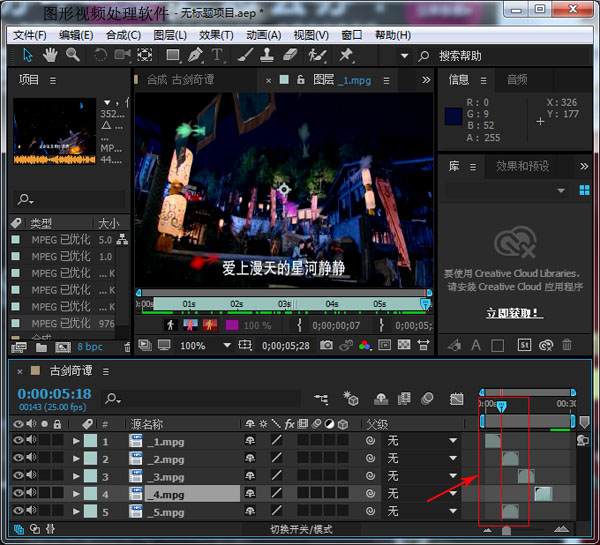Open interpret footage icon in Project panel
The width and height of the screenshot is (600, 545).
click(19, 347)
